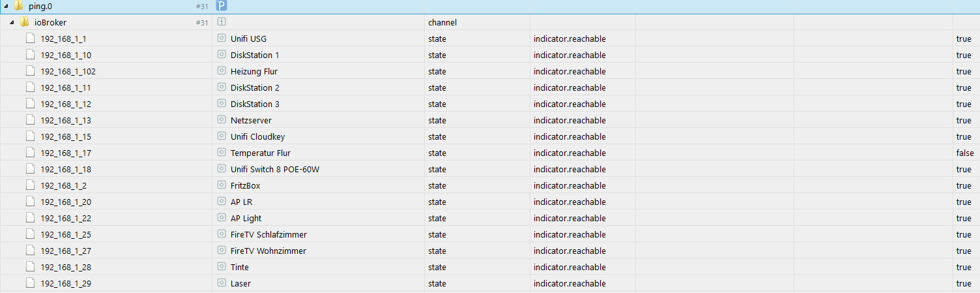Click the ioBroker folder icon
980x293 pixels.
pos(24,22)
